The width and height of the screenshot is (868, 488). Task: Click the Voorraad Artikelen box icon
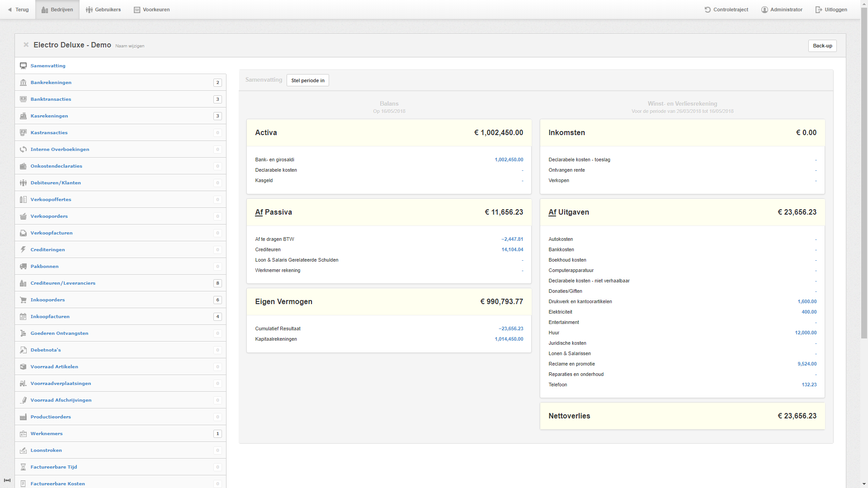pos(23,367)
